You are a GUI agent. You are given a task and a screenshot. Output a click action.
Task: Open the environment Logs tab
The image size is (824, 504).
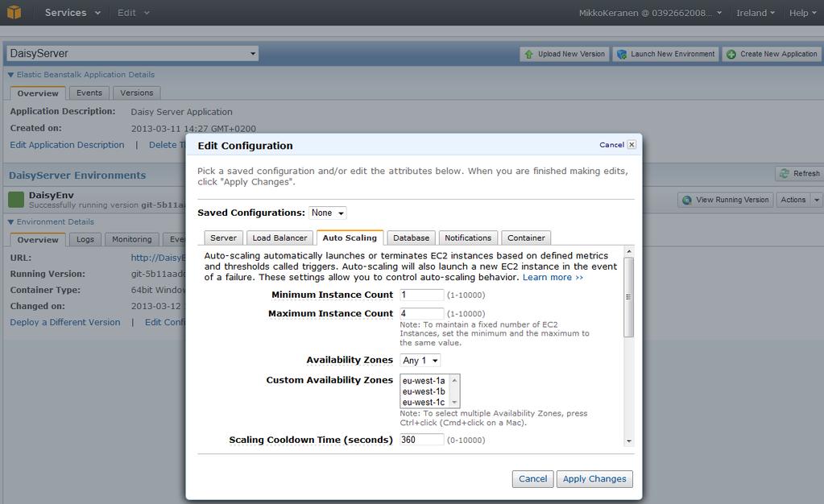point(85,240)
